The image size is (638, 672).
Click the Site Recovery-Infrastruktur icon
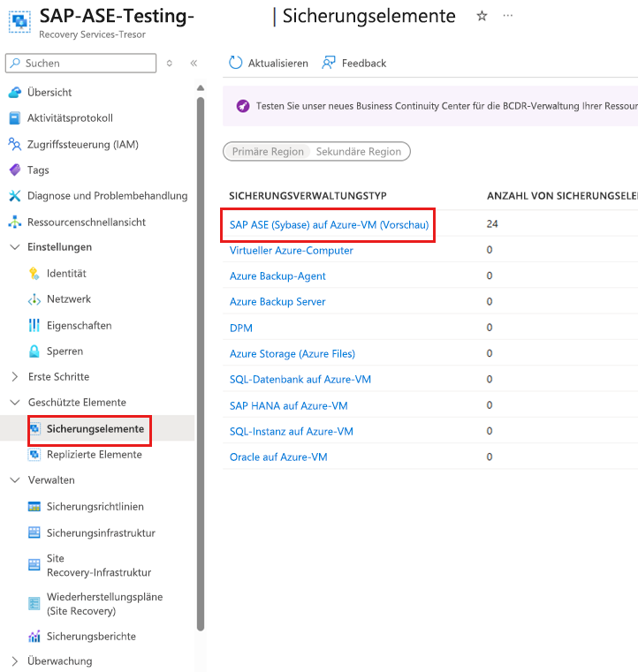(34, 565)
